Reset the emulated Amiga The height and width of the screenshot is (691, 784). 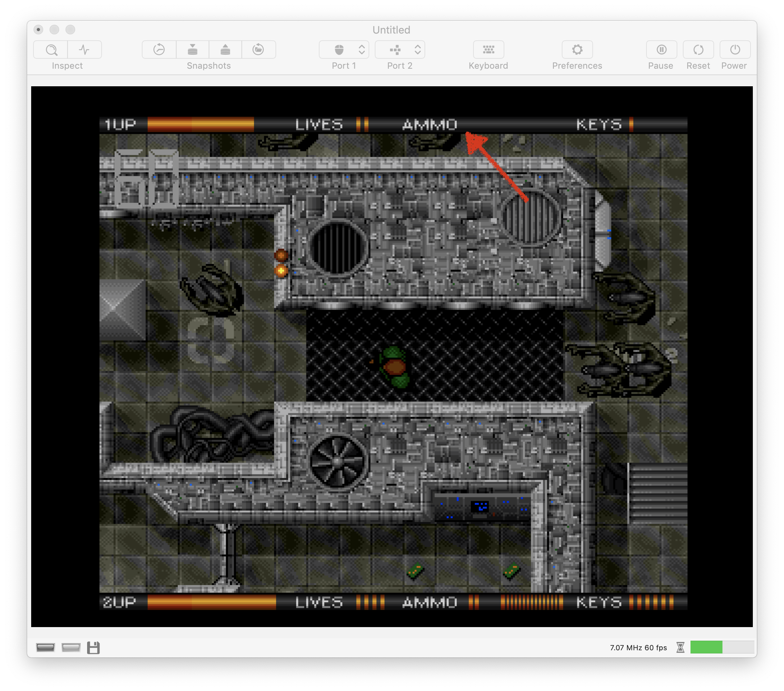tap(698, 50)
